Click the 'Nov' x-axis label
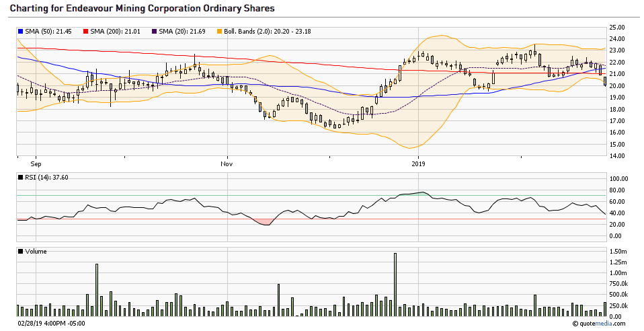This screenshot has width=644, height=331. [227, 164]
